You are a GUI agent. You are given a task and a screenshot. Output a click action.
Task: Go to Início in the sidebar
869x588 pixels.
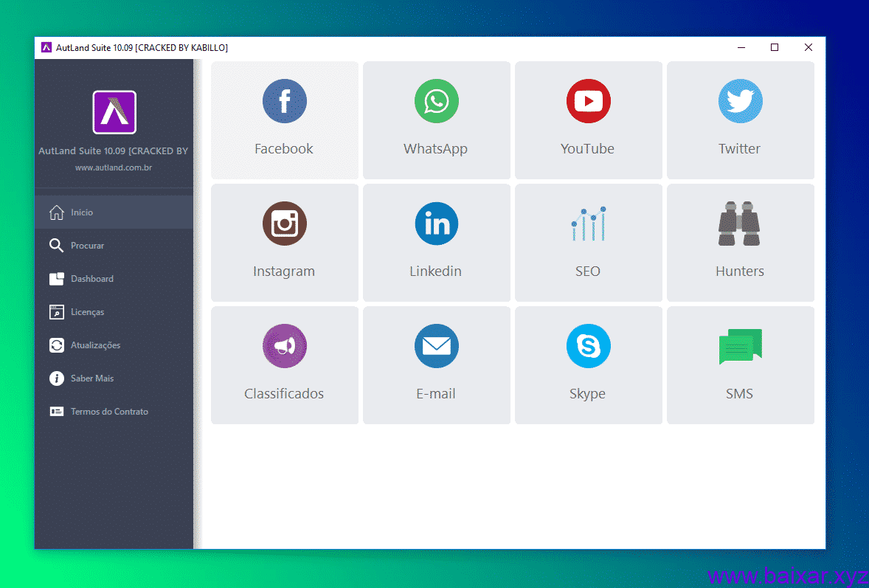pos(82,212)
